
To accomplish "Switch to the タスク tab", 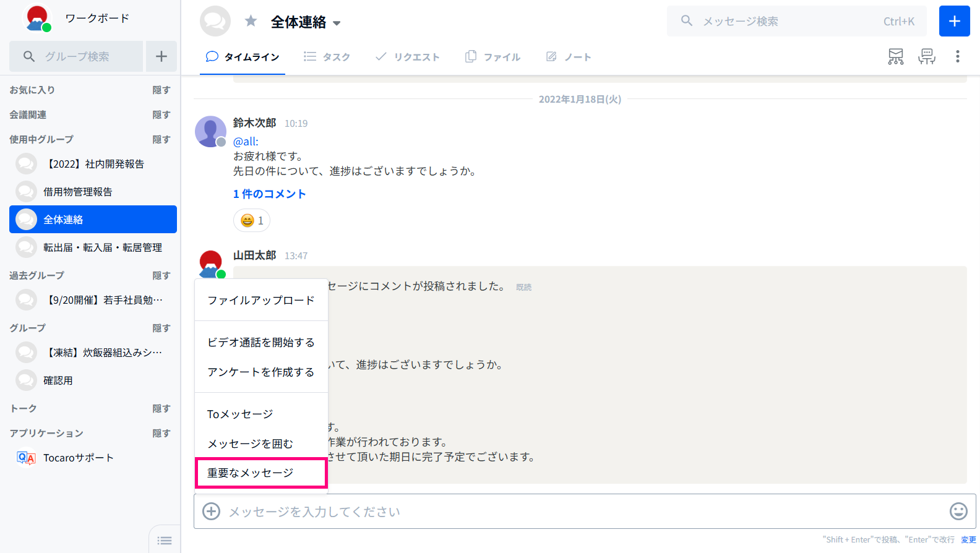I will coord(327,57).
